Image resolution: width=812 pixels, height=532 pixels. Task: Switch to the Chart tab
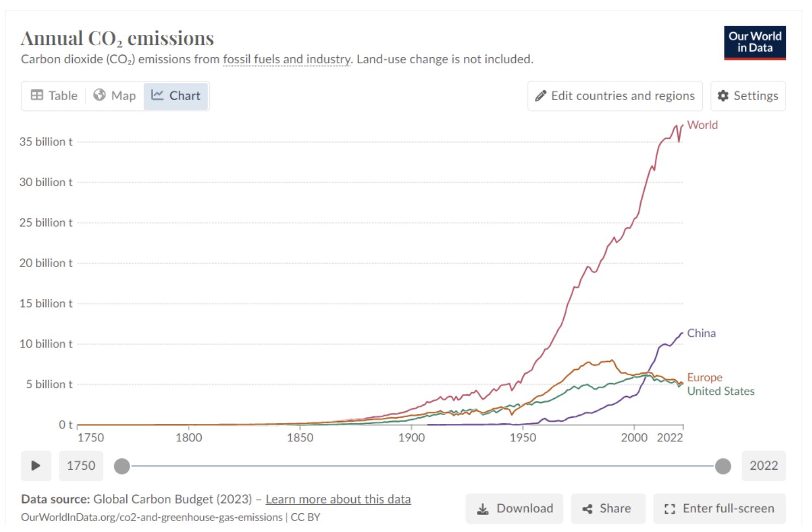pyautogui.click(x=176, y=96)
